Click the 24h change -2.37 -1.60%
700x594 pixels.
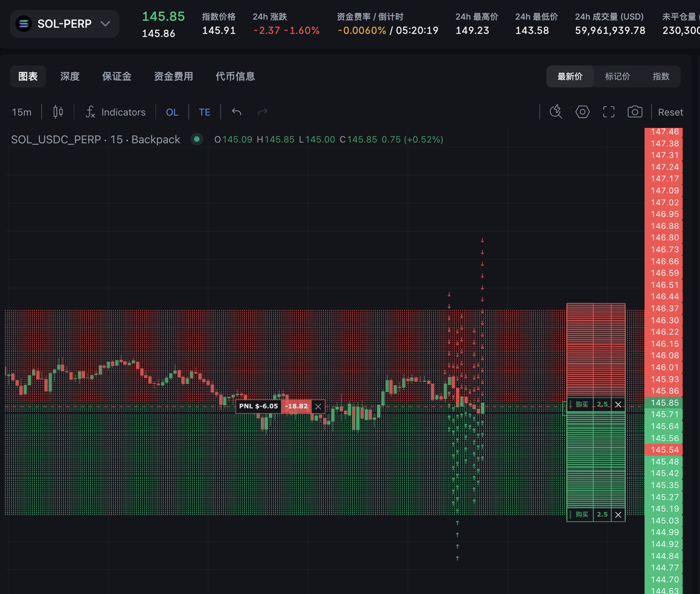pyautogui.click(x=286, y=30)
